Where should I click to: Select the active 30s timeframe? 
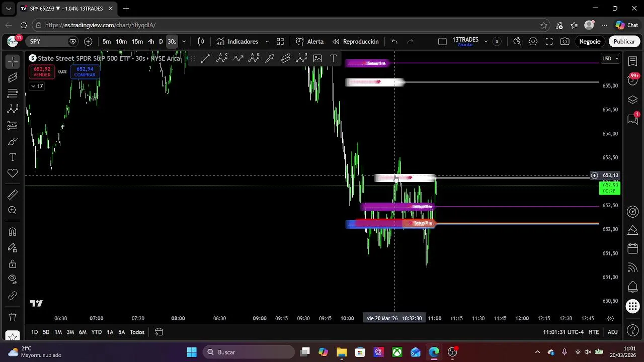(x=172, y=42)
